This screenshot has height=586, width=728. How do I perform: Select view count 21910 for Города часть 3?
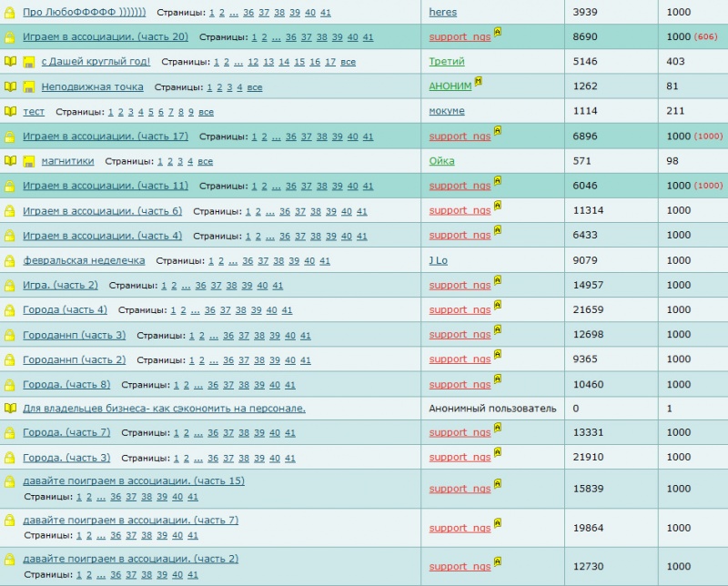[588, 457]
